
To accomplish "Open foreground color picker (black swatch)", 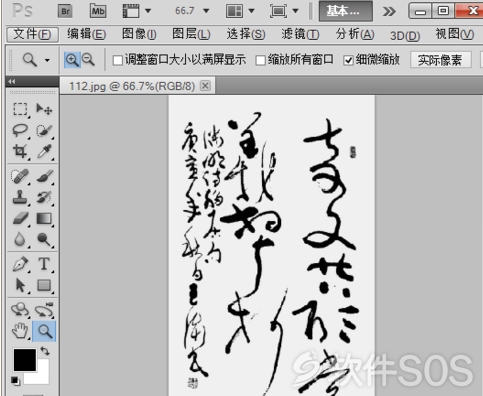I will click(25, 360).
